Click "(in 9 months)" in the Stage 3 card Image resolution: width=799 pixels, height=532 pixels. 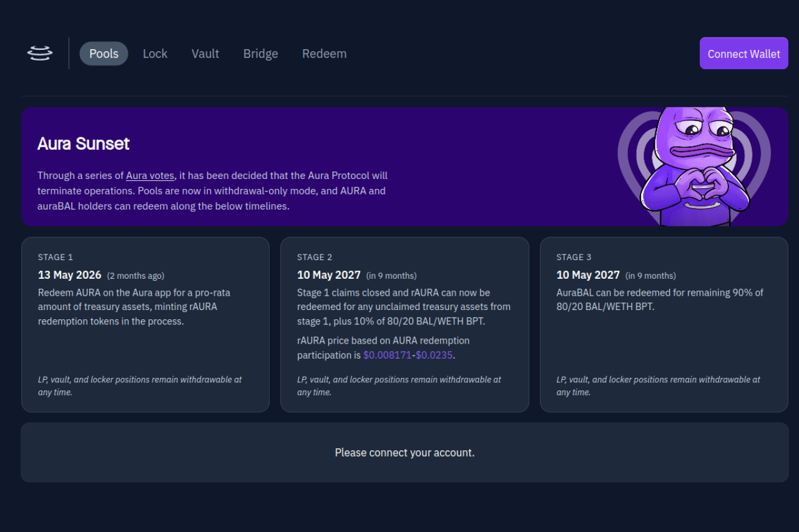[x=650, y=276]
